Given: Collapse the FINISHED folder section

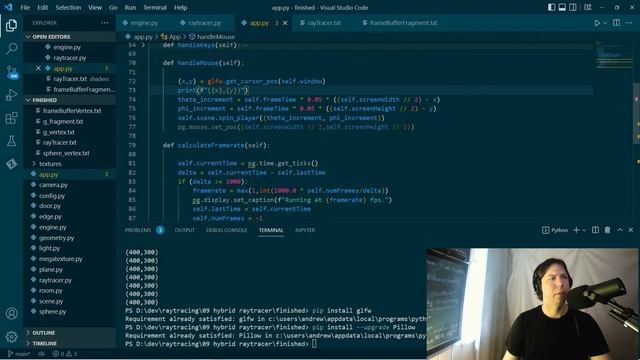Looking at the screenshot, I should [69, 100].
